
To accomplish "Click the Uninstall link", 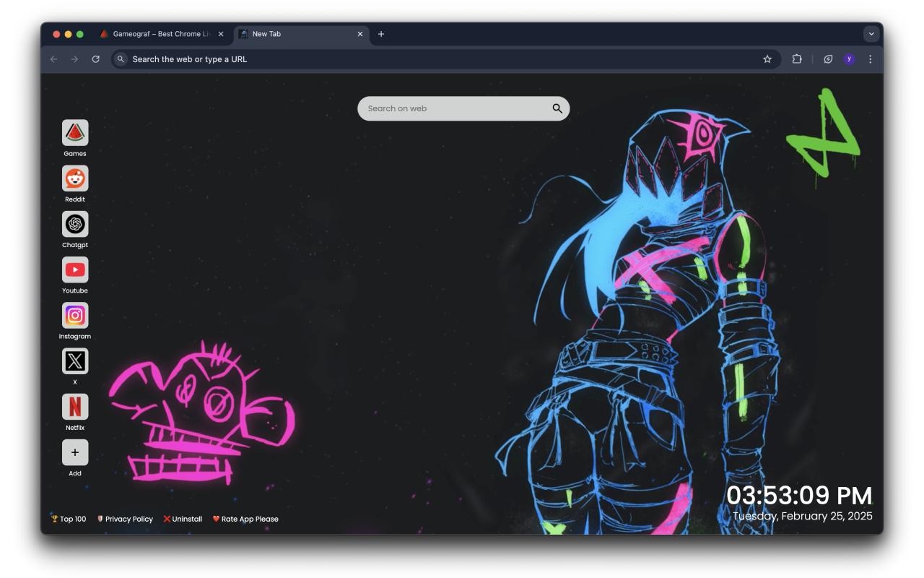I will click(183, 519).
